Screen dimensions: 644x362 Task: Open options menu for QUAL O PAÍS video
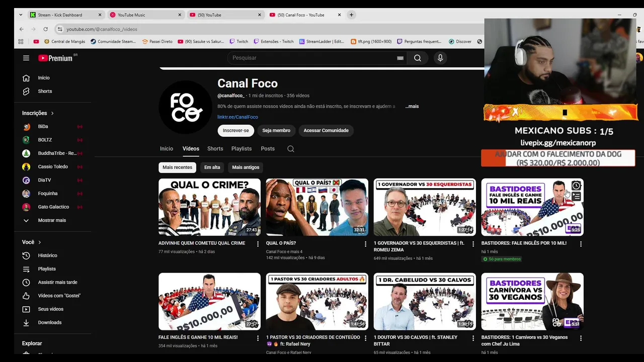[365, 244]
